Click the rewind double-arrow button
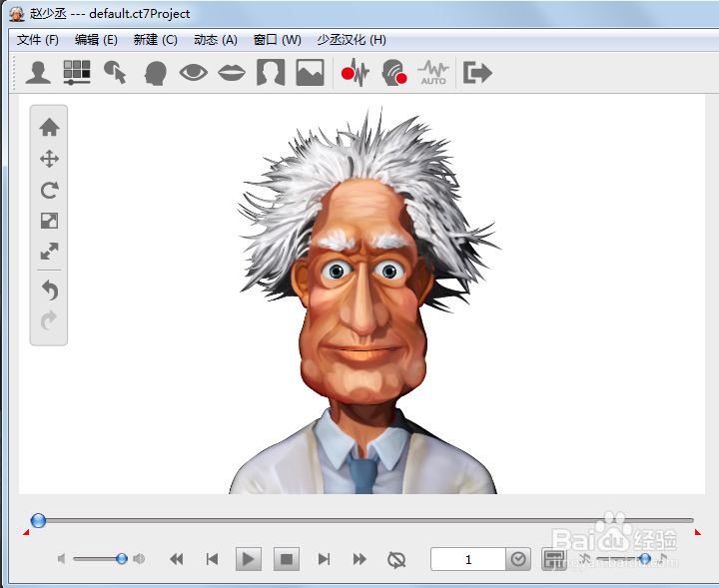719x588 pixels. pyautogui.click(x=176, y=559)
